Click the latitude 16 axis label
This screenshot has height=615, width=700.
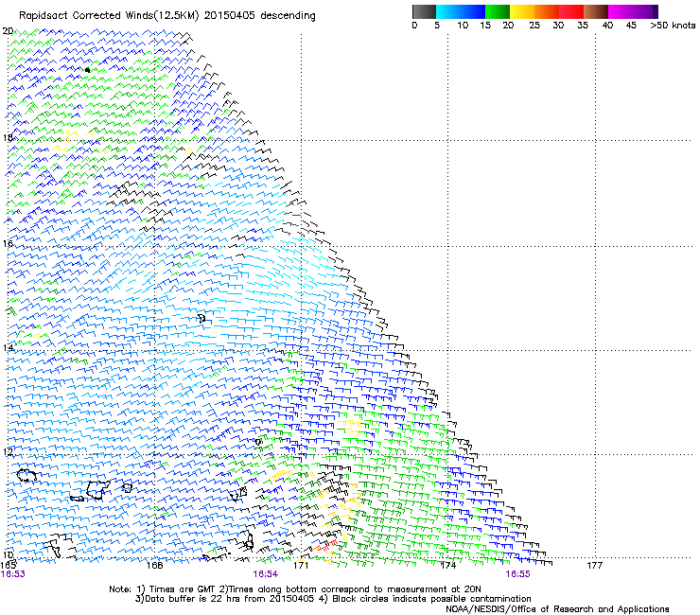pyautogui.click(x=8, y=243)
